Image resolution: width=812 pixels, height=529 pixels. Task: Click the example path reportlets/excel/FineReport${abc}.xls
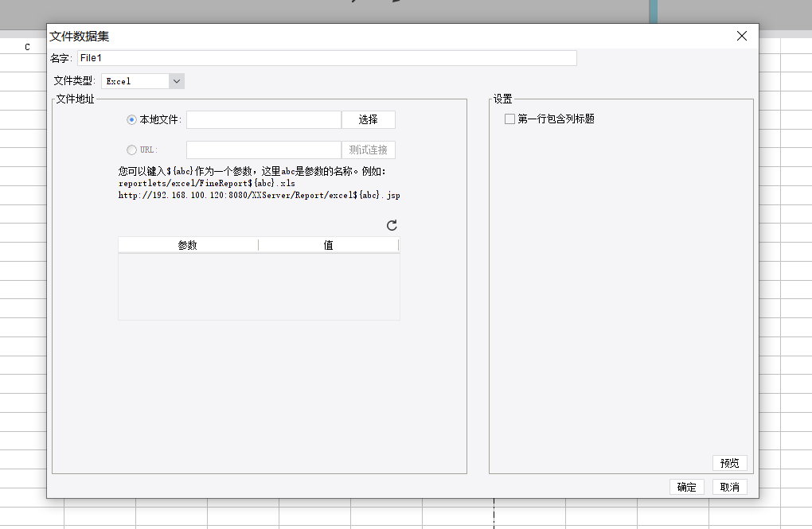point(207,183)
